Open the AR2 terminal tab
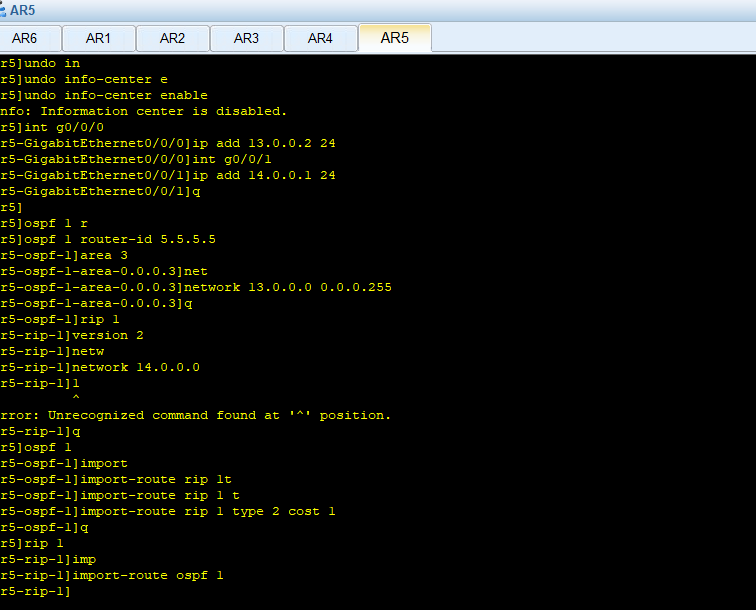 tap(173, 38)
